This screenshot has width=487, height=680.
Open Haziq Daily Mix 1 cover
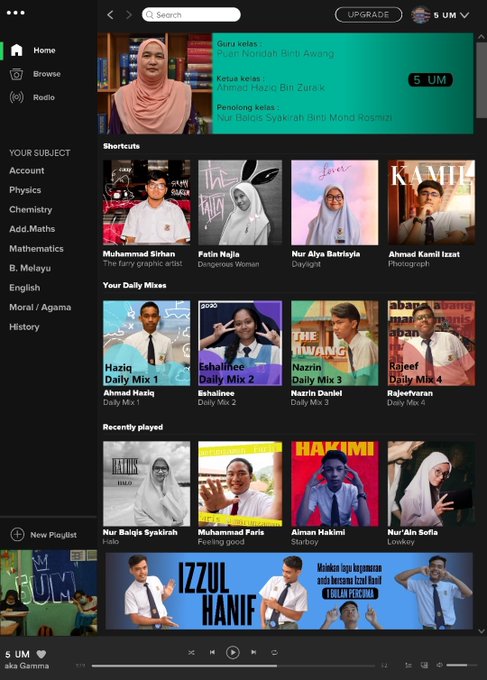point(147,343)
